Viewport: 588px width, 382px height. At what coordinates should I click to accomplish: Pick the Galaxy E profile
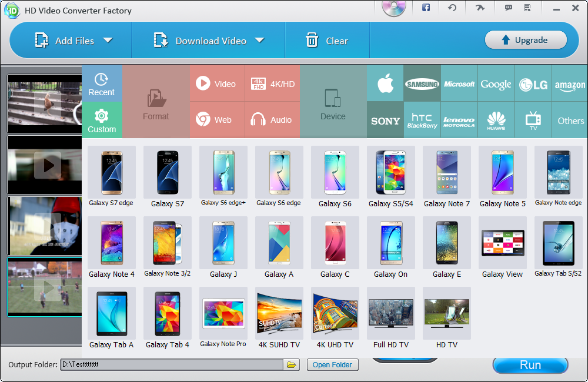(447, 247)
